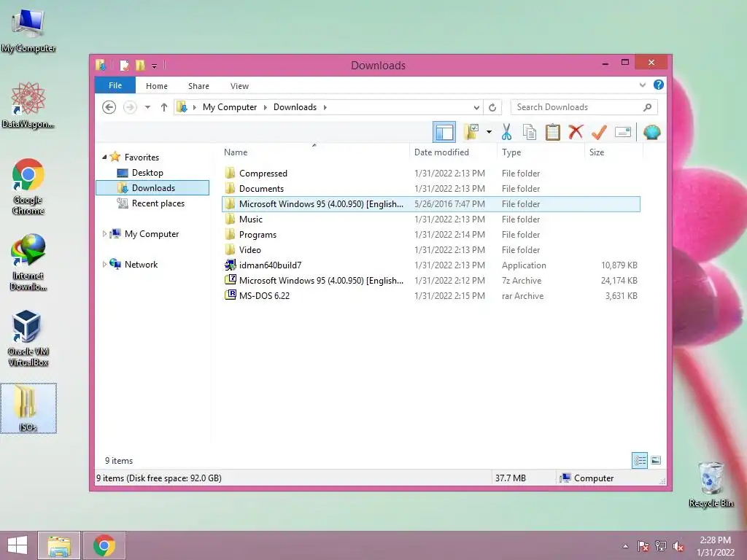This screenshot has width=747, height=560.
Task: Collapse the Favorites tree section
Action: click(104, 157)
